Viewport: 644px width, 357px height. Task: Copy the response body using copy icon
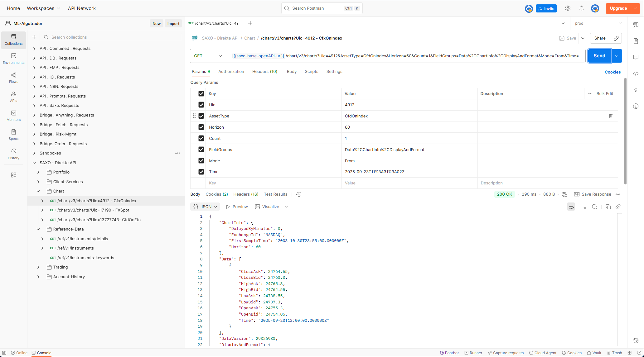(608, 207)
